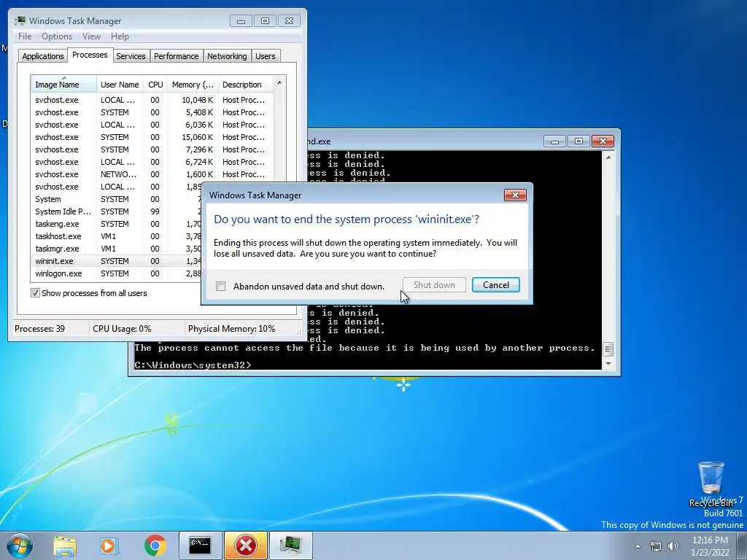
Task: Uncheck Show processes from all users
Action: [35, 293]
